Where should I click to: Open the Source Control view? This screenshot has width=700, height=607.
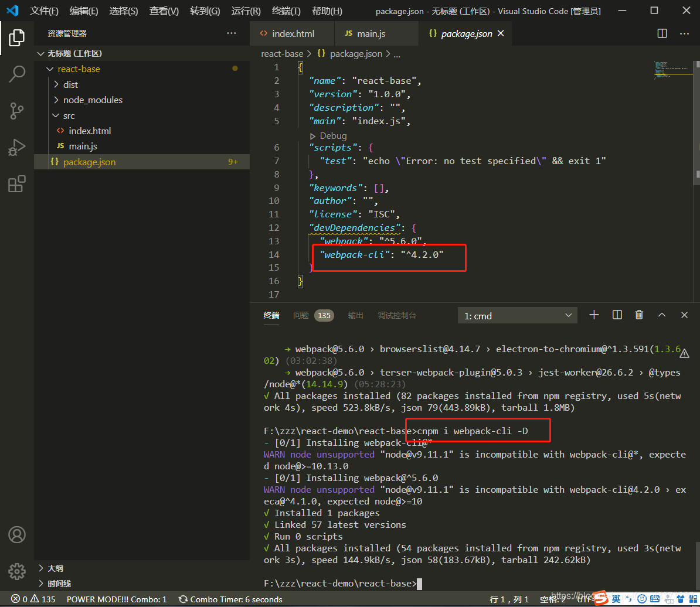pos(17,111)
